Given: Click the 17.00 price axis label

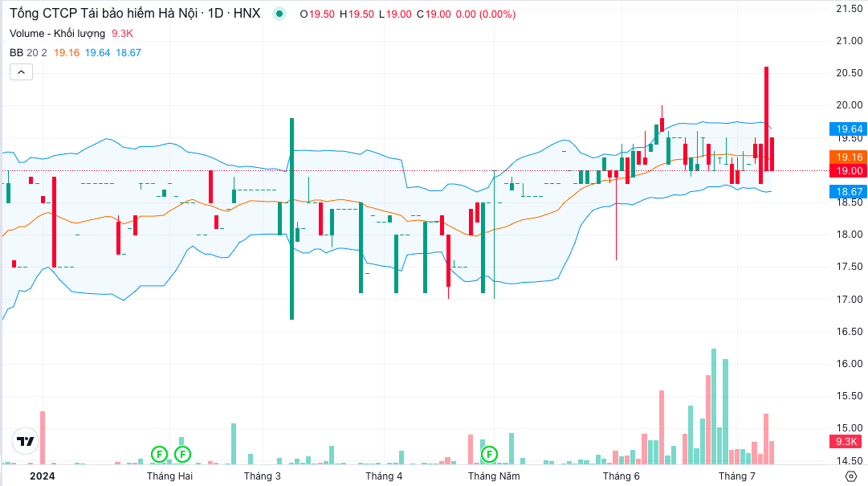Looking at the screenshot, I should point(850,300).
